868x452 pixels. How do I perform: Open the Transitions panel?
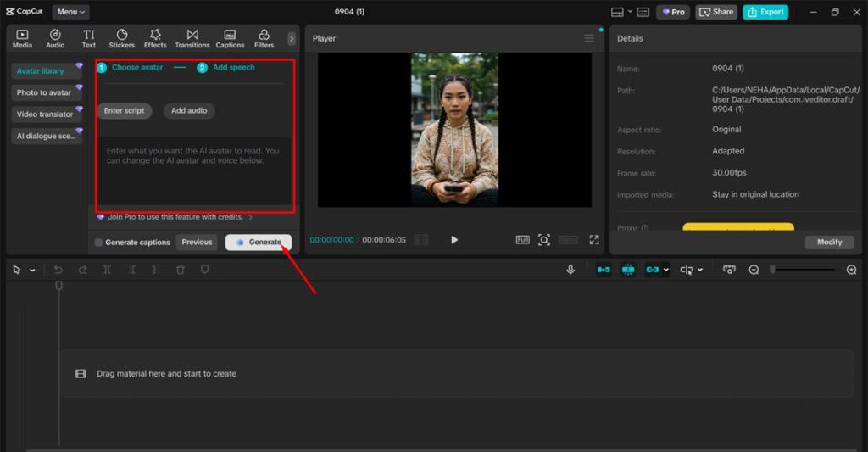(192, 38)
